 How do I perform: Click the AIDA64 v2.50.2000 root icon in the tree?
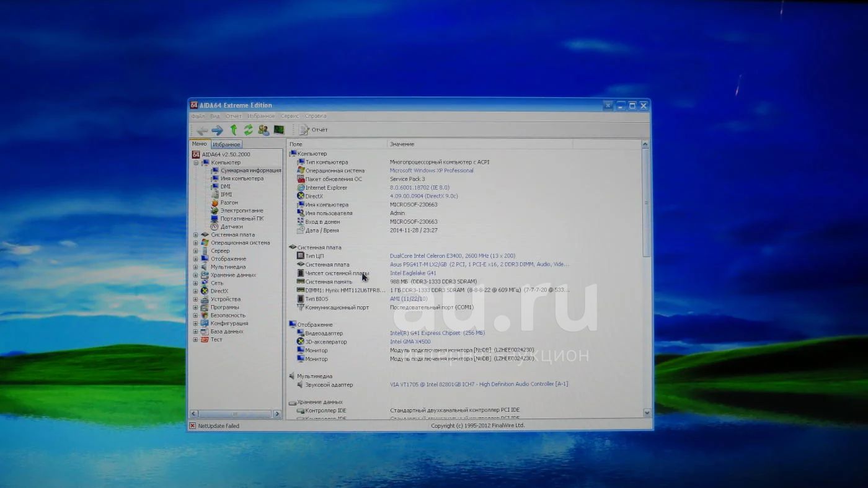(x=196, y=154)
